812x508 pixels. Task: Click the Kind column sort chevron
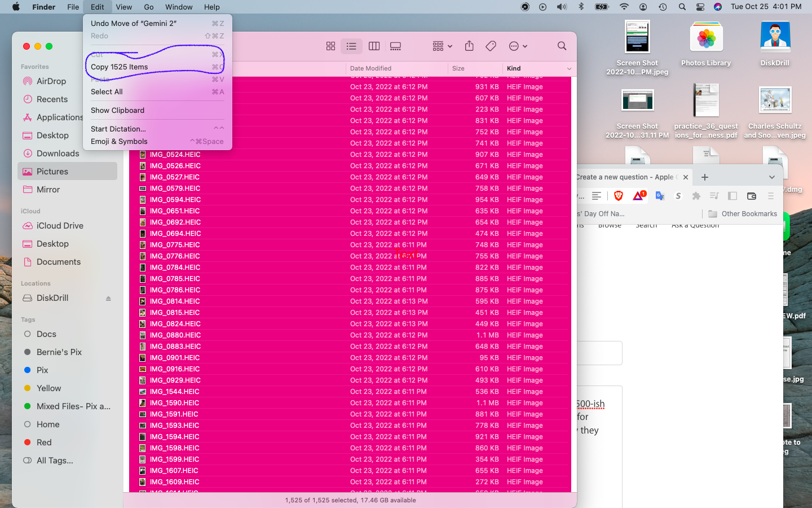(x=569, y=69)
